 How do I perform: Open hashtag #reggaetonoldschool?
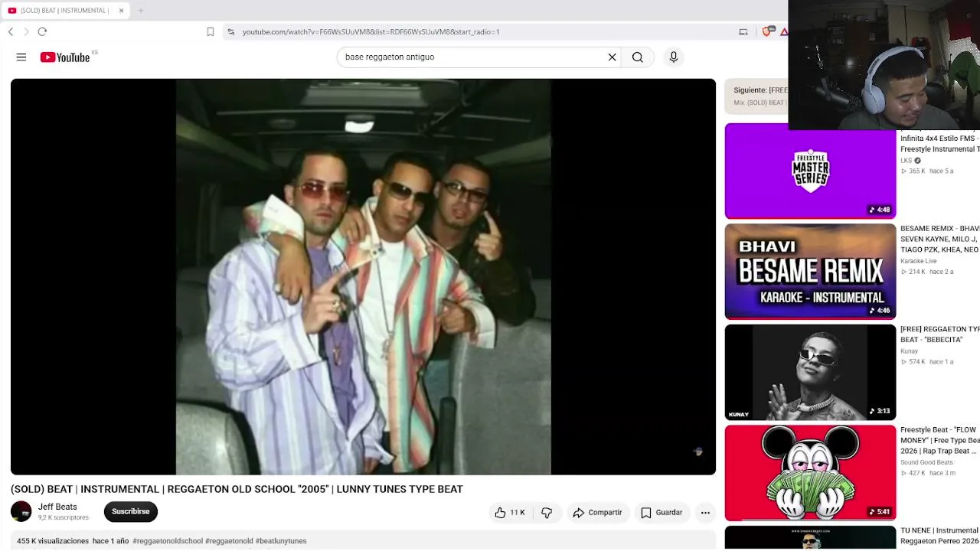point(168,541)
